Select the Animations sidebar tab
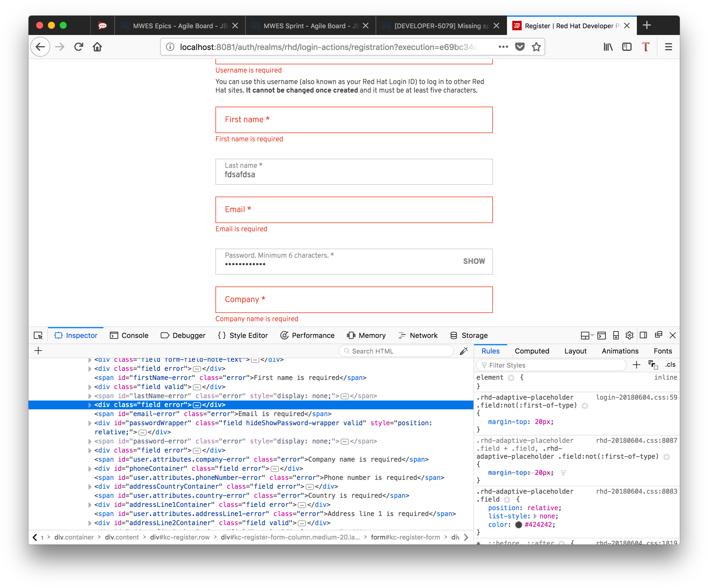 [x=620, y=351]
